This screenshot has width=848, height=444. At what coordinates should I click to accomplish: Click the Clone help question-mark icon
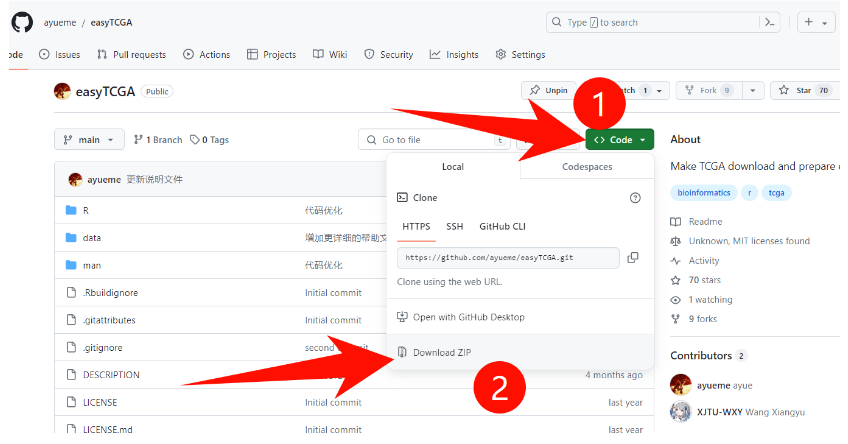tap(635, 198)
